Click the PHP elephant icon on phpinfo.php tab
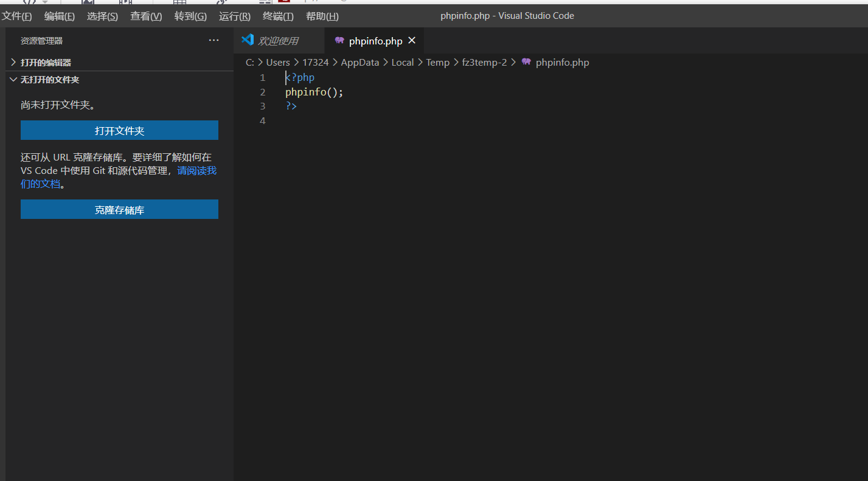This screenshot has height=481, width=868. point(339,41)
